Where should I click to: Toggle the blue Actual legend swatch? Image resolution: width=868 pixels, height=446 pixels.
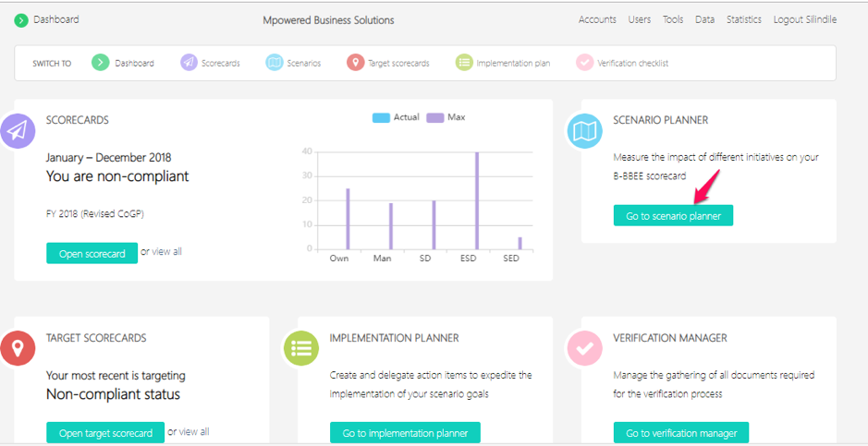[x=381, y=117]
